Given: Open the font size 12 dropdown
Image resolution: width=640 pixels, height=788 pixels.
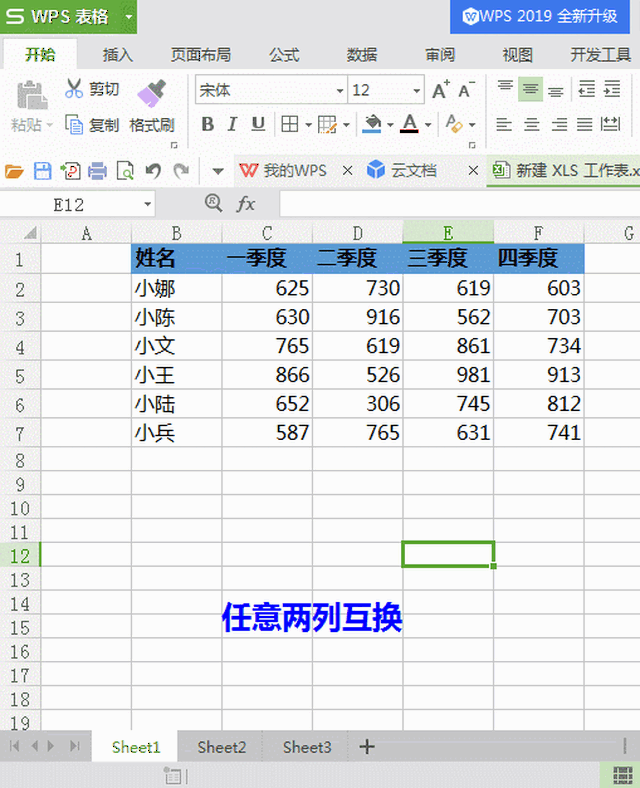Looking at the screenshot, I should click(416, 91).
